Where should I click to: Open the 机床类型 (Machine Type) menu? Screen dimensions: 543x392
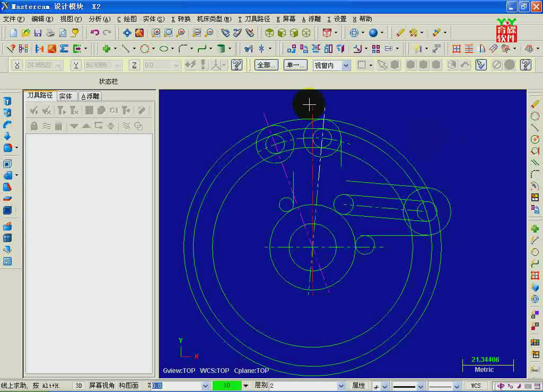(x=214, y=19)
